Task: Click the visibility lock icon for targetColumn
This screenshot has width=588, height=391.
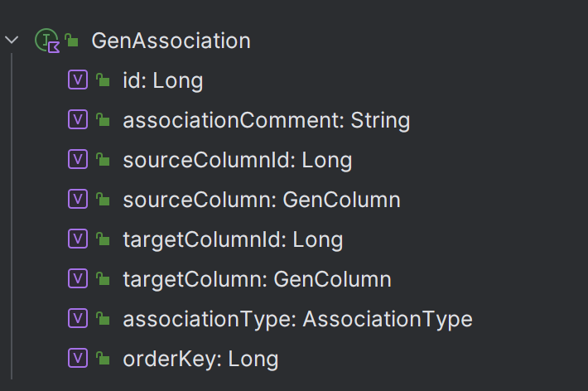Action: [x=103, y=279]
